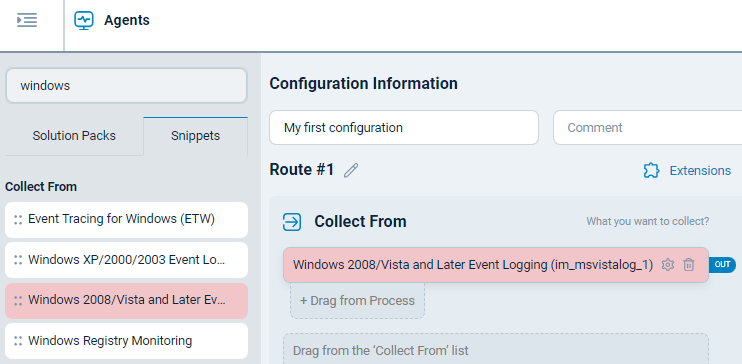The width and height of the screenshot is (742, 364).
Task: Click the Collect From arrow icon
Action: point(292,222)
